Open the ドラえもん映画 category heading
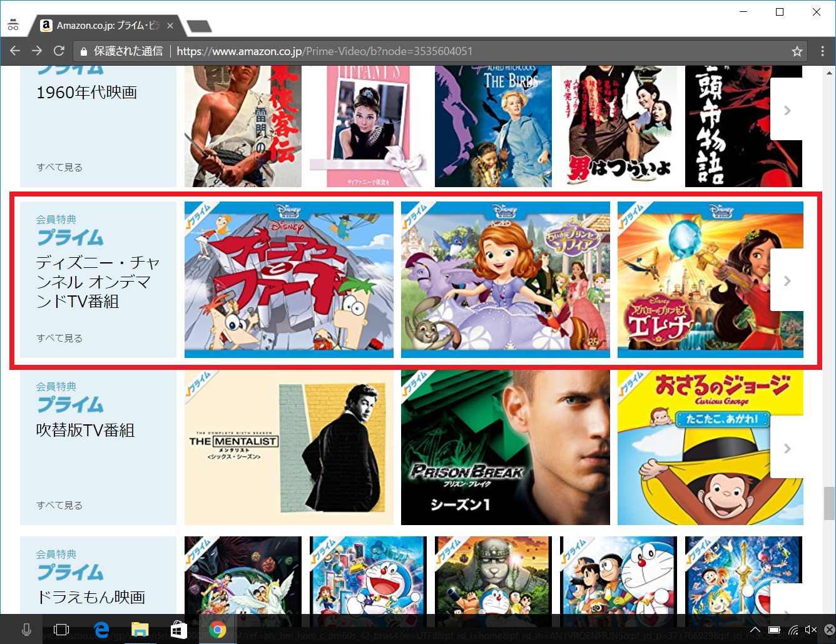Image resolution: width=836 pixels, height=644 pixels. coord(91,597)
